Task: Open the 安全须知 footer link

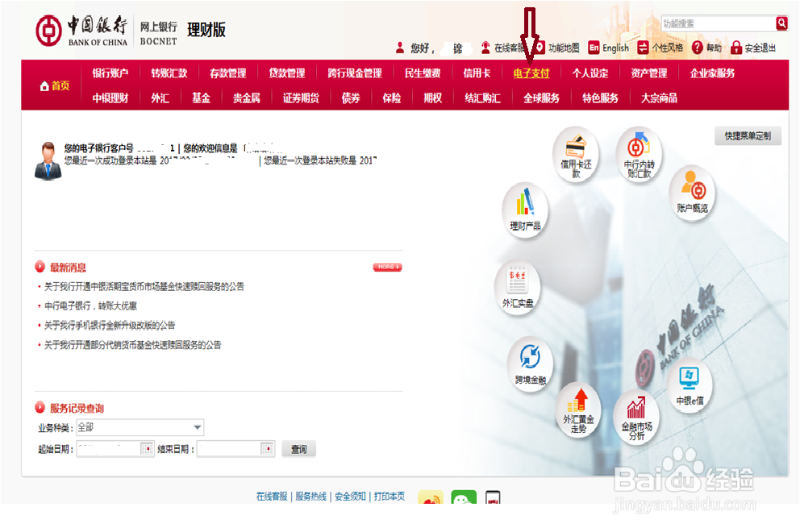Action: click(350, 497)
